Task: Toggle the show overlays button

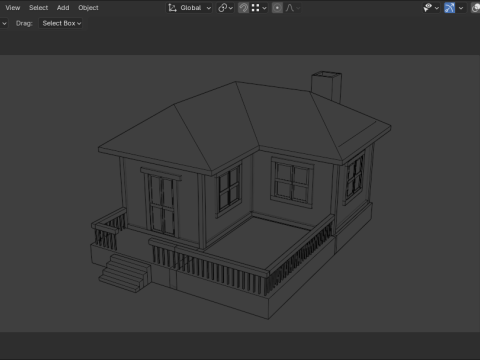Action: (476, 8)
